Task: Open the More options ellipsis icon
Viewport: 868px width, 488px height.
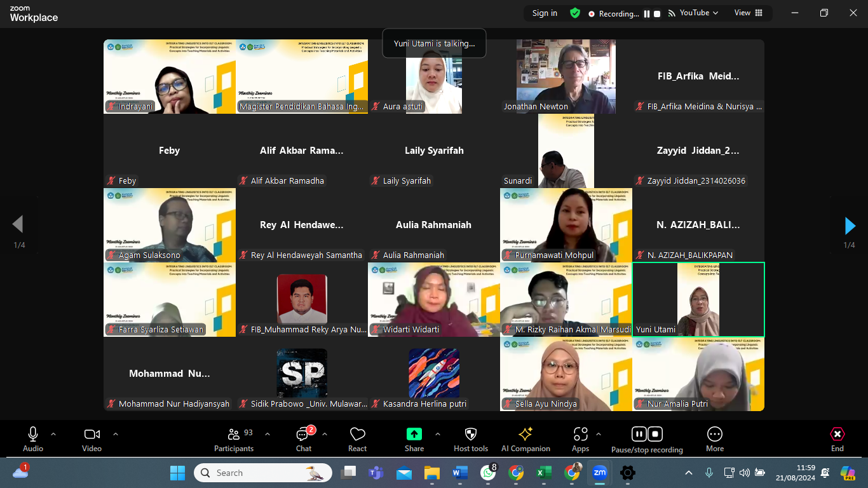Action: tap(714, 439)
